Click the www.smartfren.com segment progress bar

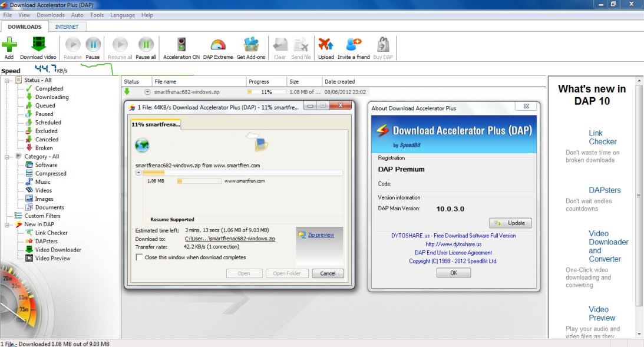[x=199, y=181]
